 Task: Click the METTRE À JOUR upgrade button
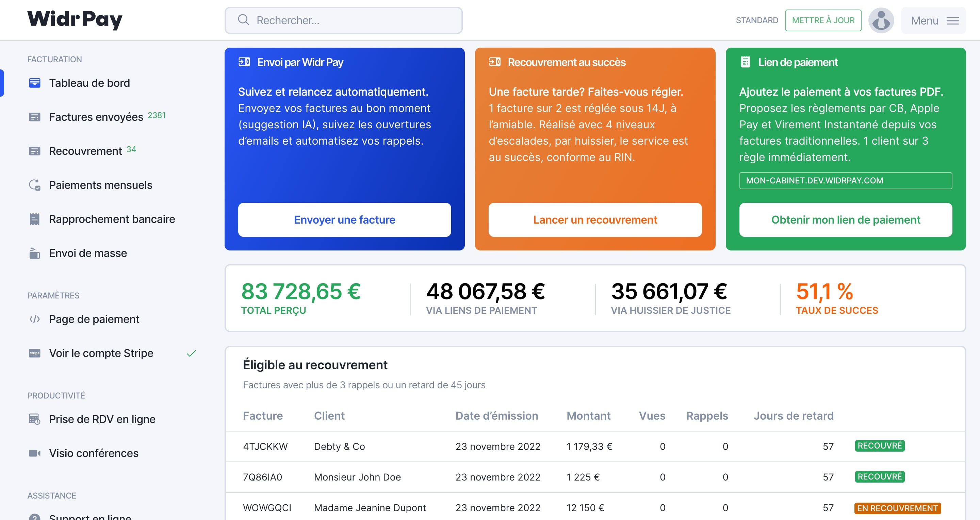[823, 20]
